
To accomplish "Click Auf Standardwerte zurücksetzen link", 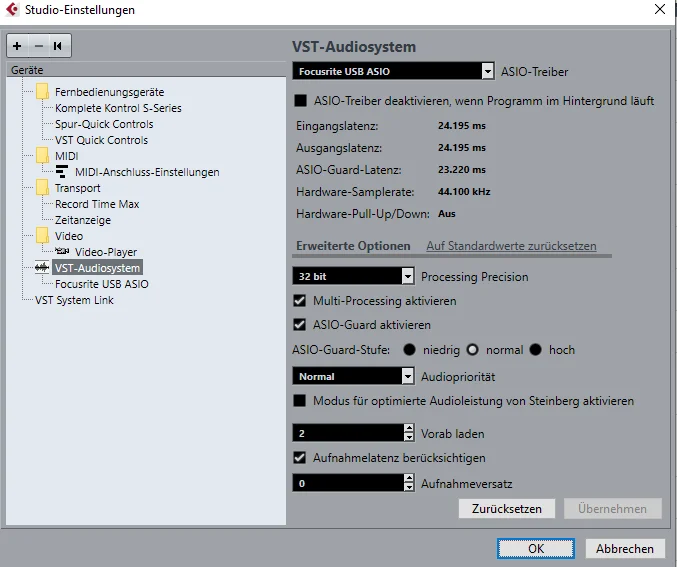I will pos(511,246).
